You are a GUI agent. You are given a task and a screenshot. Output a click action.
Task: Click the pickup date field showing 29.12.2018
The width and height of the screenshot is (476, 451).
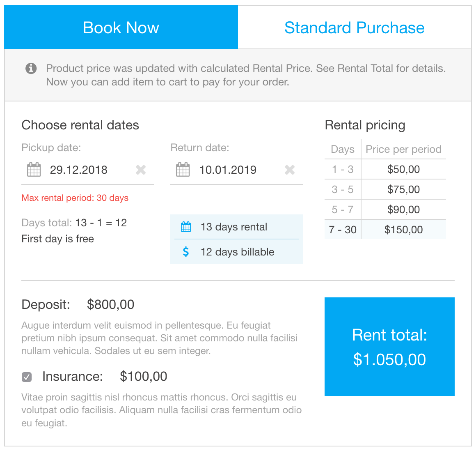pyautogui.click(x=79, y=170)
